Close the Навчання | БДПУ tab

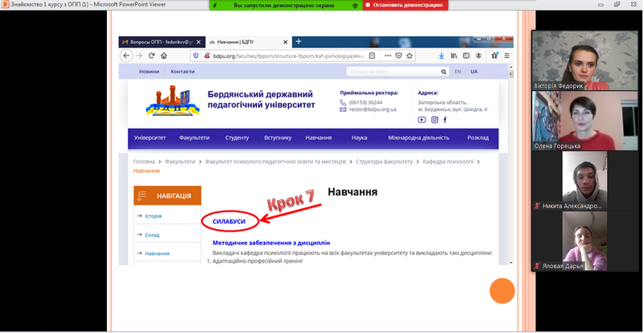286,42
